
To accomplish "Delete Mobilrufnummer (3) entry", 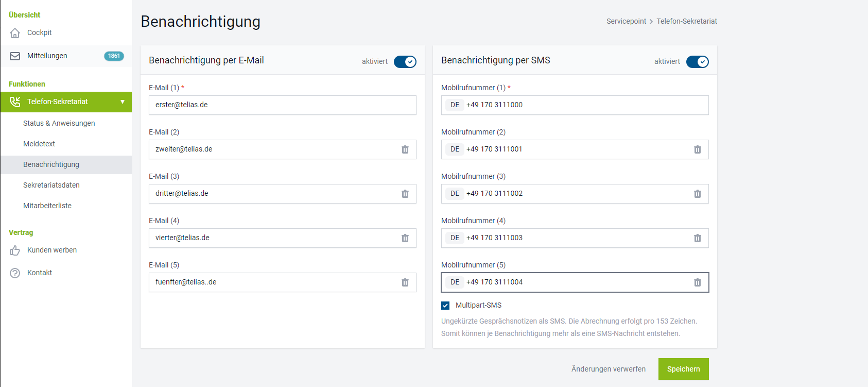I will [698, 194].
